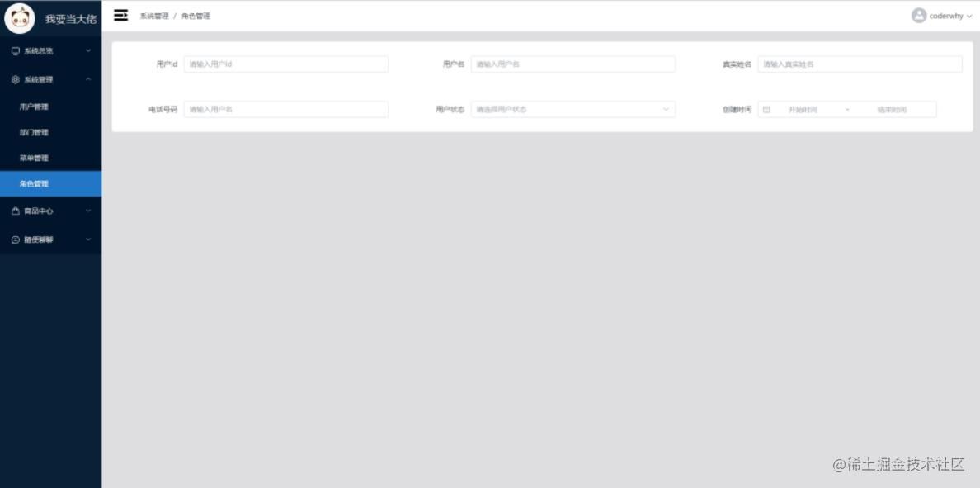Click the 真实姓名 input field

click(860, 64)
